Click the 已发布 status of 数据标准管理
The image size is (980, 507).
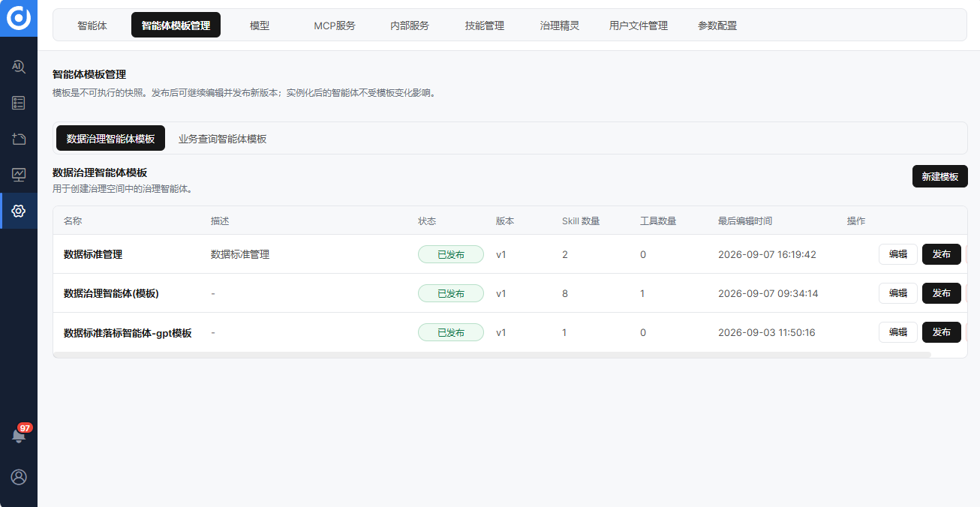(x=451, y=254)
